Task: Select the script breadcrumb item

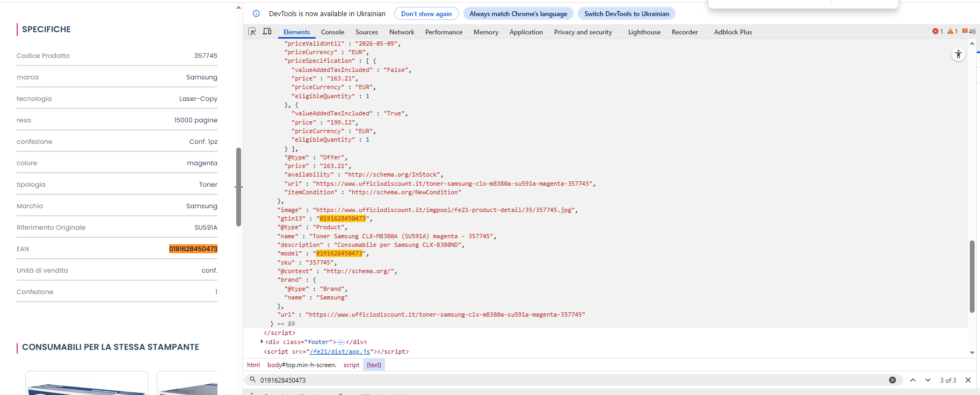Action: point(351,365)
